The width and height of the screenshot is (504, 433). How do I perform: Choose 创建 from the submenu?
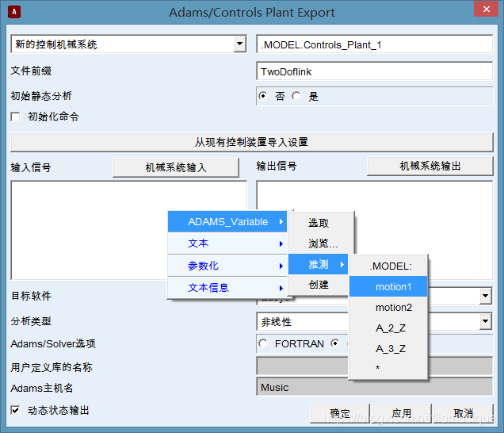tap(319, 285)
